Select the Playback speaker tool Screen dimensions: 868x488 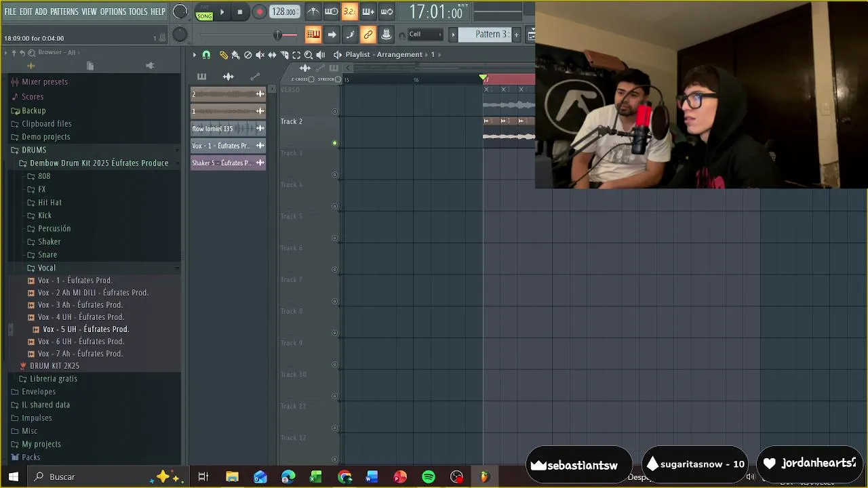pyautogui.click(x=321, y=55)
